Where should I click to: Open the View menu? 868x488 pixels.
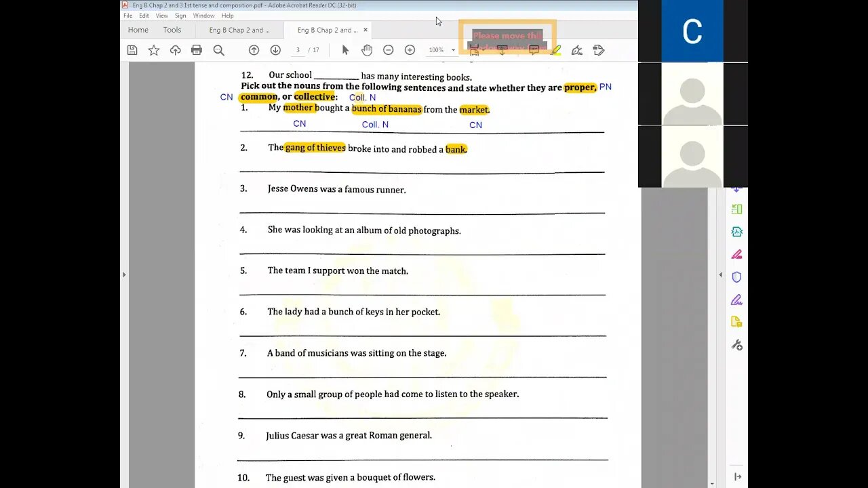pos(162,16)
